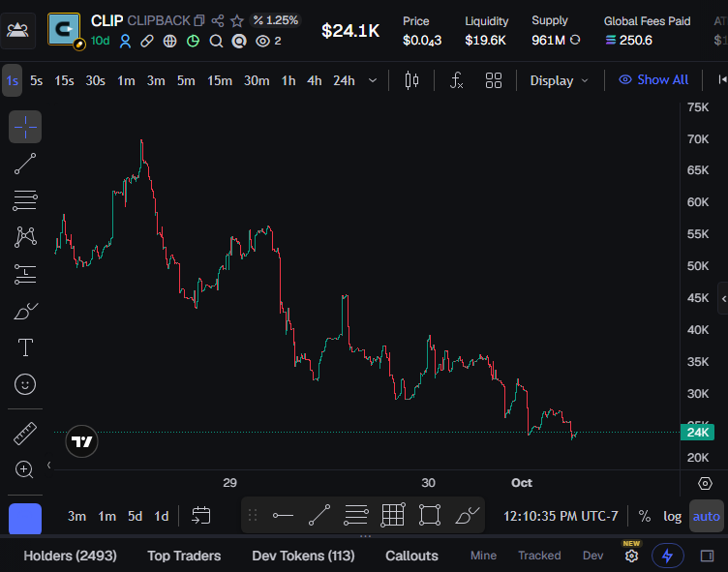
Task: Select the brush drawing tool in sidebar
Action: coord(25,311)
